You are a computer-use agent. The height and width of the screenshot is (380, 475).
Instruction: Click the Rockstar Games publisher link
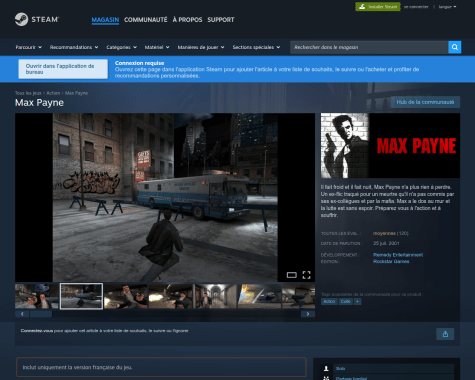point(391,261)
